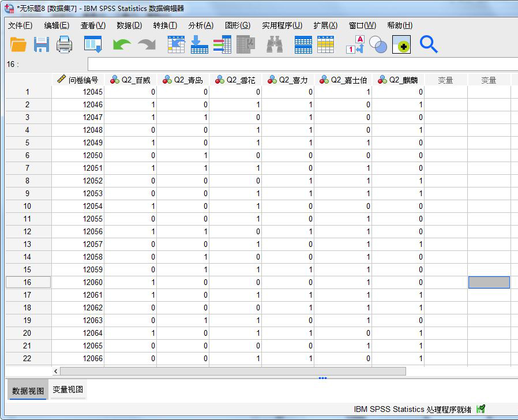
Task: Open the 文件(F) menu
Action: pyautogui.click(x=20, y=25)
